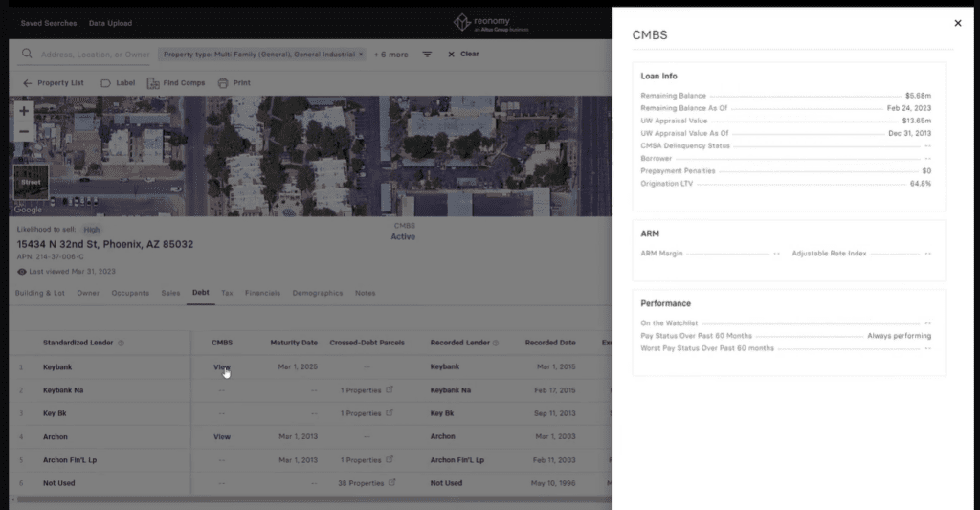This screenshot has width=980, height=510.
Task: Open the 38 Properties link for Not Used
Action: click(x=367, y=483)
